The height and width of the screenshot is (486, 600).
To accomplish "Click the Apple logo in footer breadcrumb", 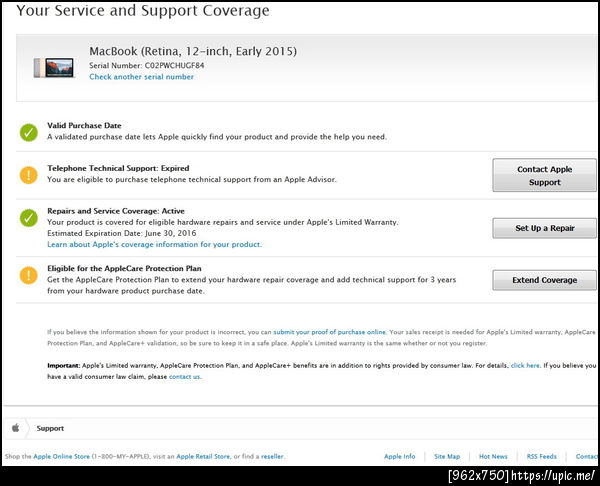I will pyautogui.click(x=16, y=427).
